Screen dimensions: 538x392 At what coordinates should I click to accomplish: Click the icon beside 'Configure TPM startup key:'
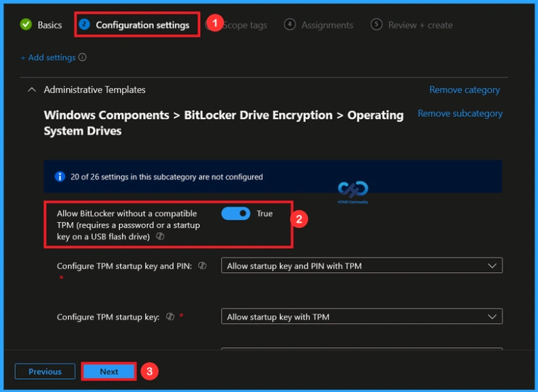pyautogui.click(x=170, y=316)
